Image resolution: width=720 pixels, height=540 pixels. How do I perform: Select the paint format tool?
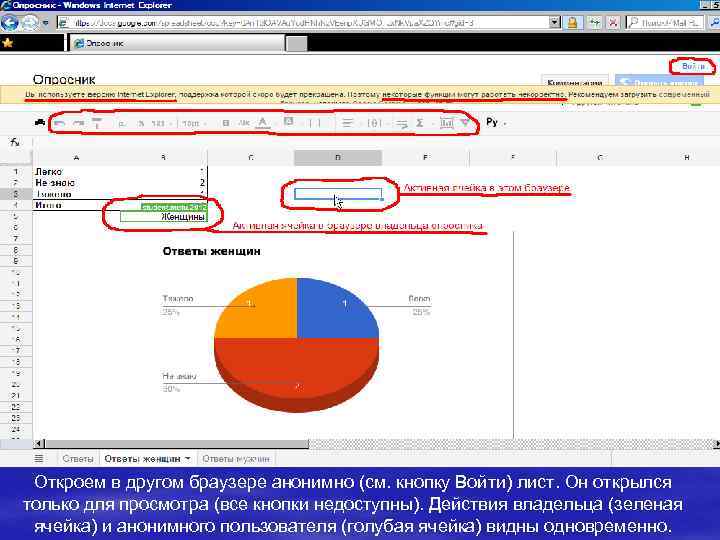click(97, 123)
